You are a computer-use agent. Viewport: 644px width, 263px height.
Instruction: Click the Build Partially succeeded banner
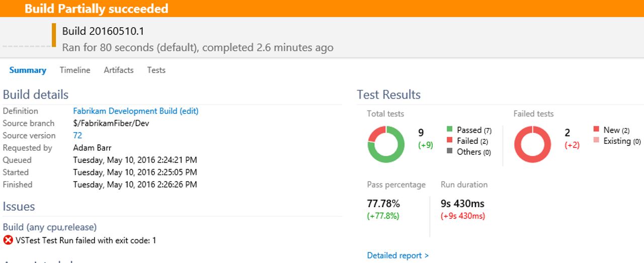(x=322, y=9)
